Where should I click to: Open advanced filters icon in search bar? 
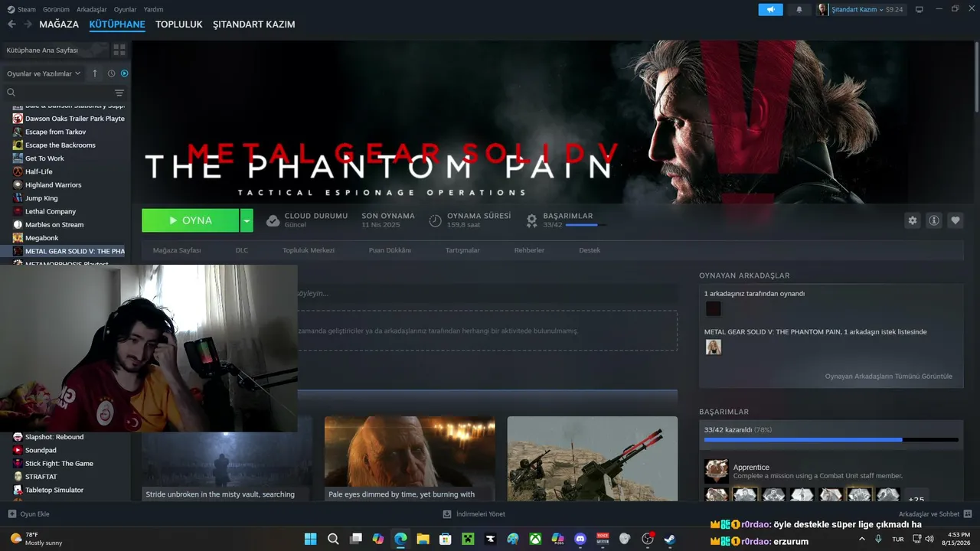tap(119, 93)
